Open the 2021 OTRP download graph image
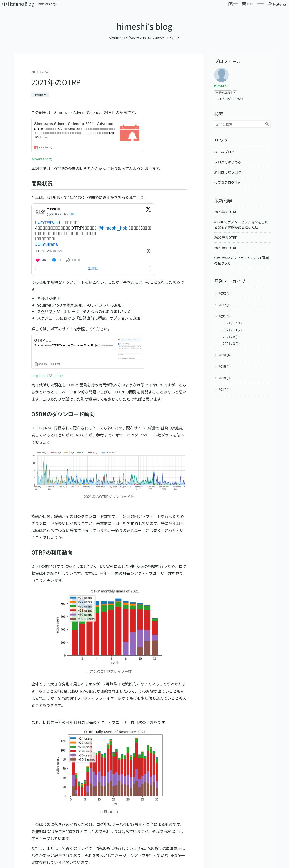This screenshot has width=289, height=868. (109, 470)
